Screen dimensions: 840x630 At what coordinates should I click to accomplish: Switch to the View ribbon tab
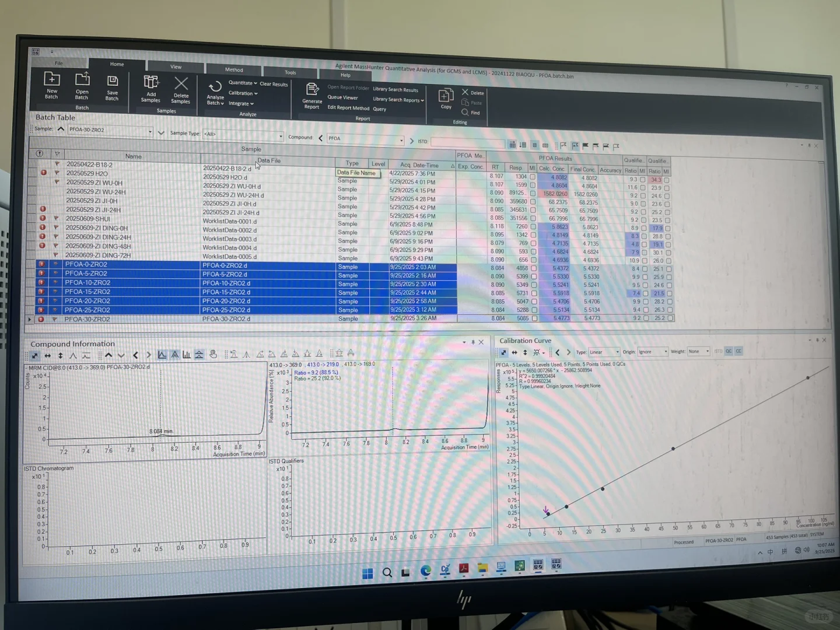[x=176, y=67]
